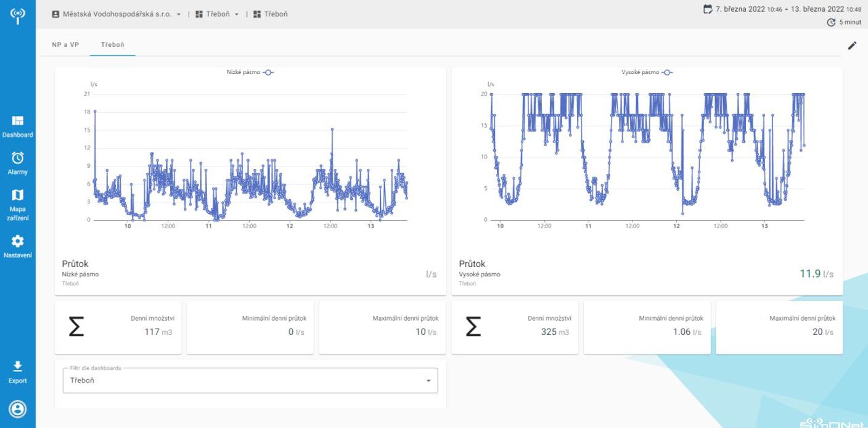Image resolution: width=868 pixels, height=428 pixels.
Task: Click the calendar icon beside date range
Action: pyautogui.click(x=708, y=9)
